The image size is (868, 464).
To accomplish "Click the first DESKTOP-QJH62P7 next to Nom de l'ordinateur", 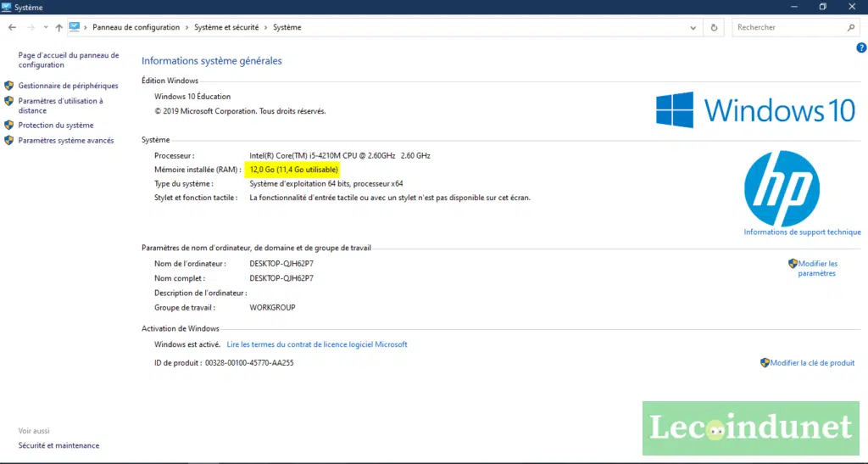I will point(281,264).
